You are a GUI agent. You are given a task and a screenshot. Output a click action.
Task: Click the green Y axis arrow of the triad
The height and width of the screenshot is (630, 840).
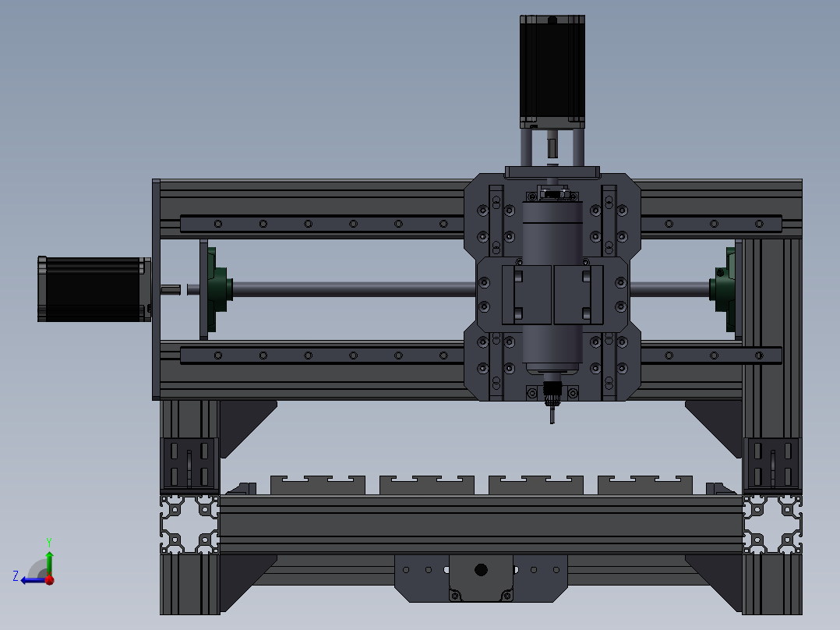coord(49,558)
